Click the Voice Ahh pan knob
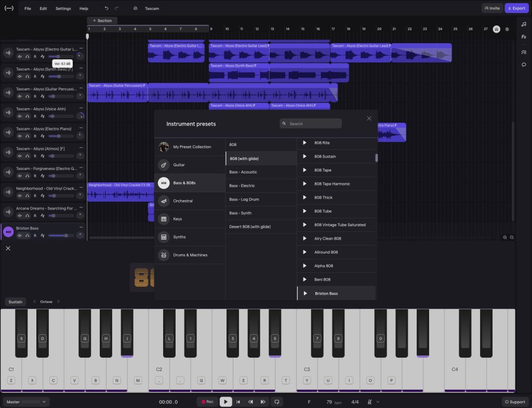The width and height of the screenshot is (532, 408). pos(80,116)
